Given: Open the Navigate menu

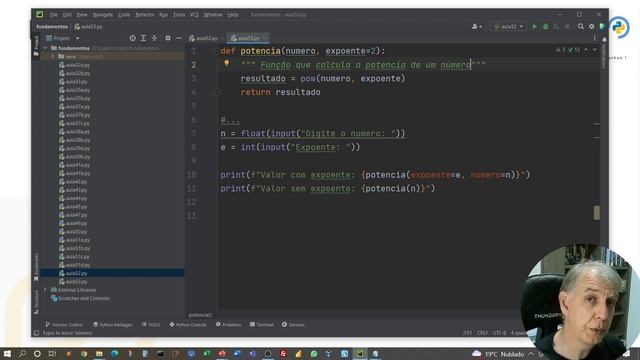Looking at the screenshot, I should point(102,15).
